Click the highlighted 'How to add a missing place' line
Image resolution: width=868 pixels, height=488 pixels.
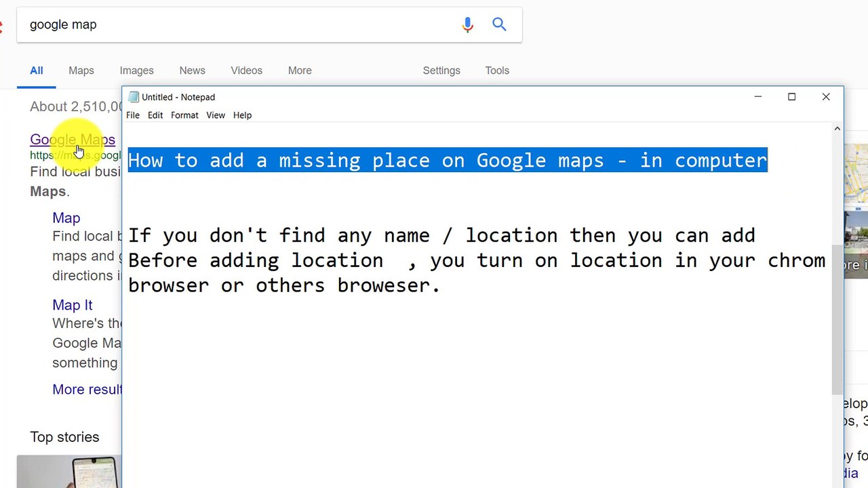(448, 161)
